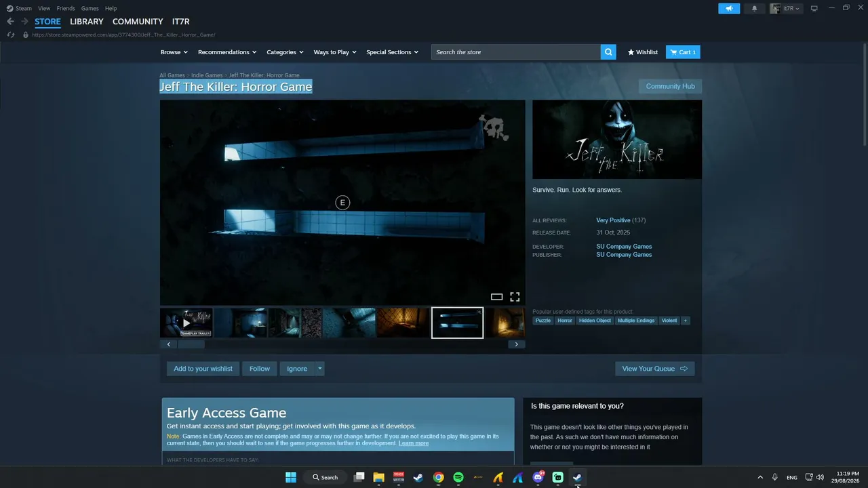The image size is (868, 488).
Task: Click the media strip horizontal scrollbar handle
Action: point(191,344)
